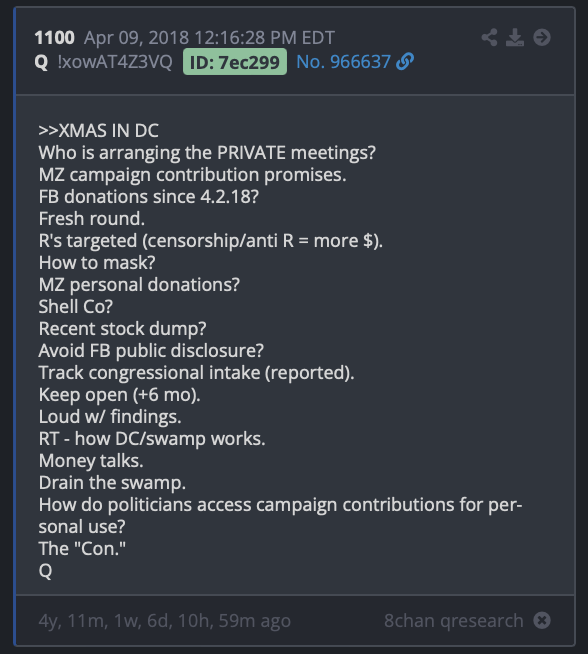588x654 pixels.
Task: Click the tripcode !xowAT4Z3VQ
Action: coord(115,62)
